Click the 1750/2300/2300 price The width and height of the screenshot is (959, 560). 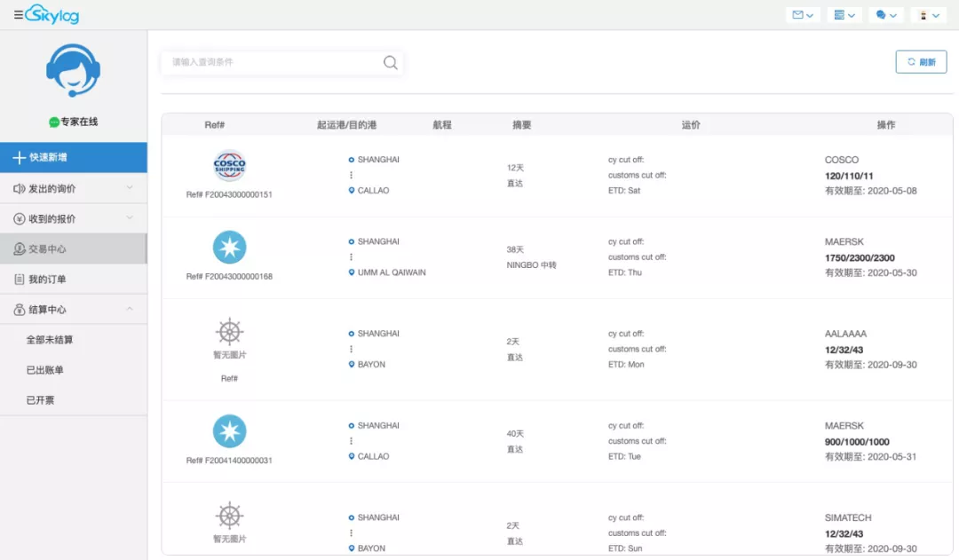[860, 258]
